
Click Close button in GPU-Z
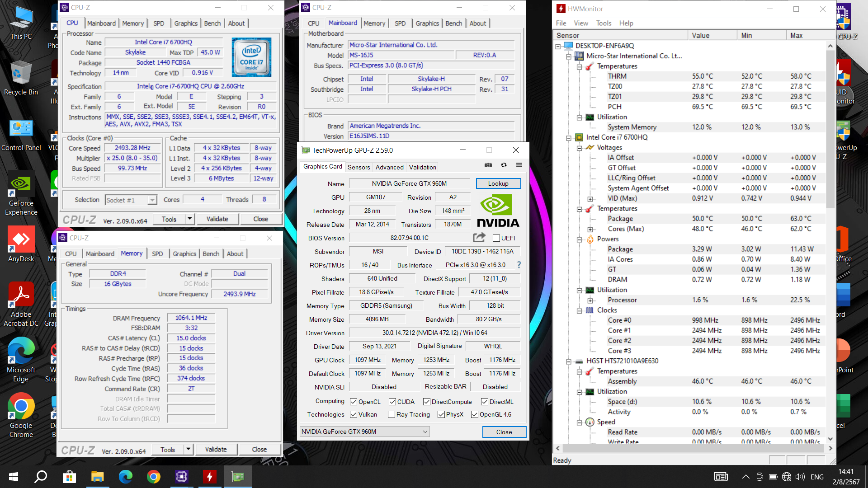pos(504,432)
